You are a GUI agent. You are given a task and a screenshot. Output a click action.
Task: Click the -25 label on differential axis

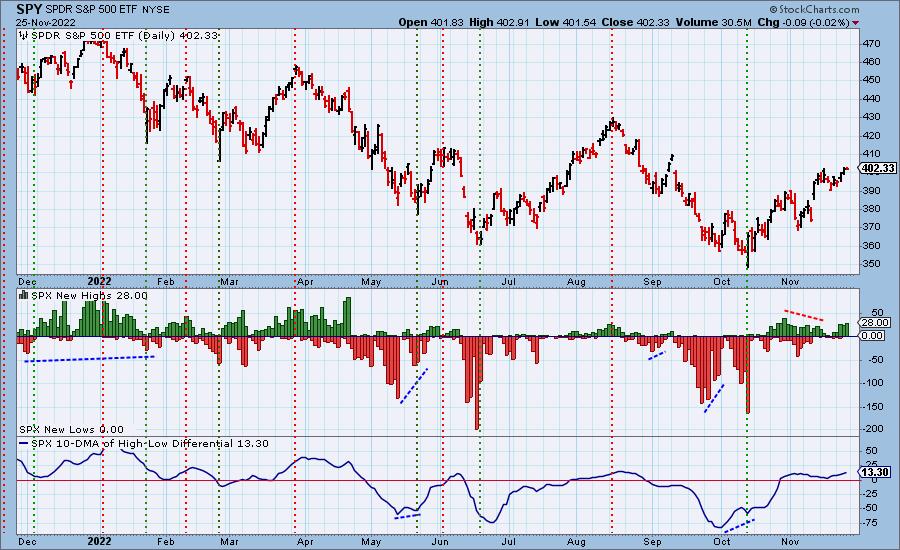[x=870, y=493]
